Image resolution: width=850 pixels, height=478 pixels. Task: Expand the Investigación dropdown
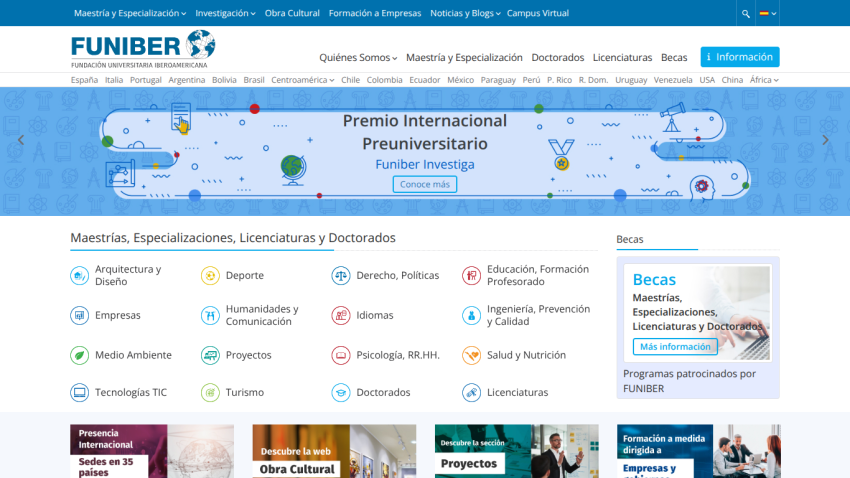point(225,13)
